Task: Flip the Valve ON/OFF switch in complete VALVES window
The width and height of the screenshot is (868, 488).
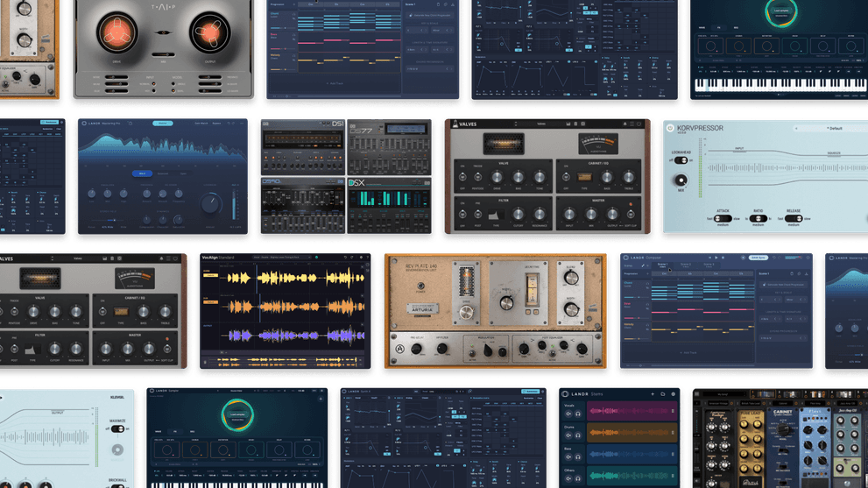Action: (x=462, y=177)
